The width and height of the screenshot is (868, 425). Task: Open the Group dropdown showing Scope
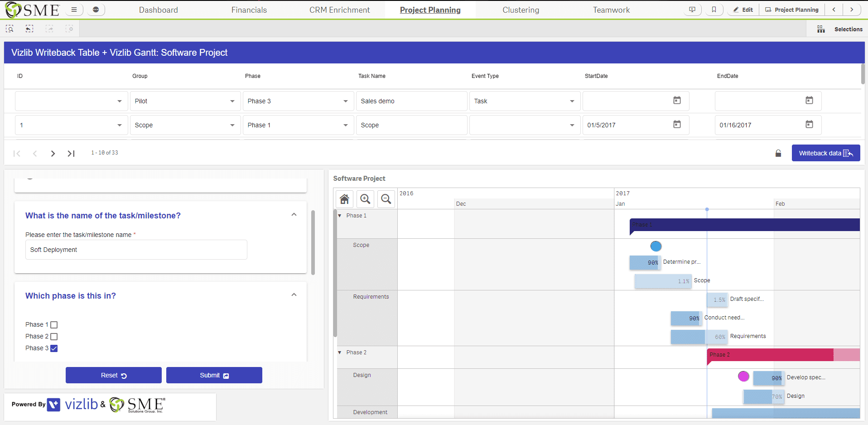(185, 125)
